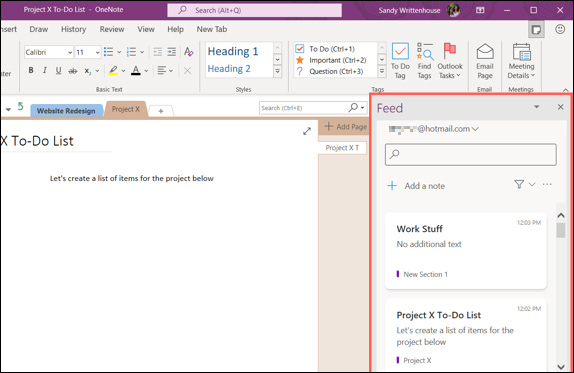Screen dimensions: 574x373
Task: Email the current page
Action: 485,61
